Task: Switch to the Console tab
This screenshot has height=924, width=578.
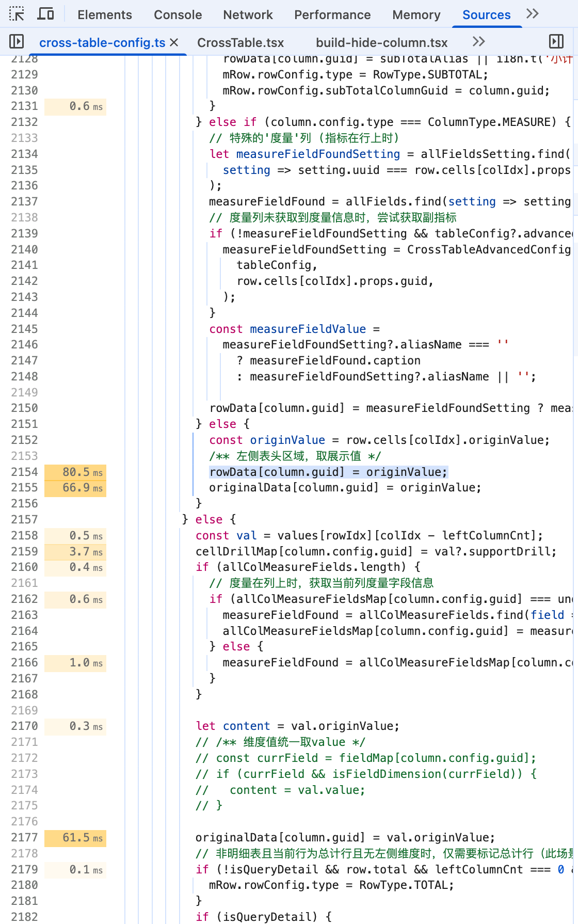Action: click(178, 15)
